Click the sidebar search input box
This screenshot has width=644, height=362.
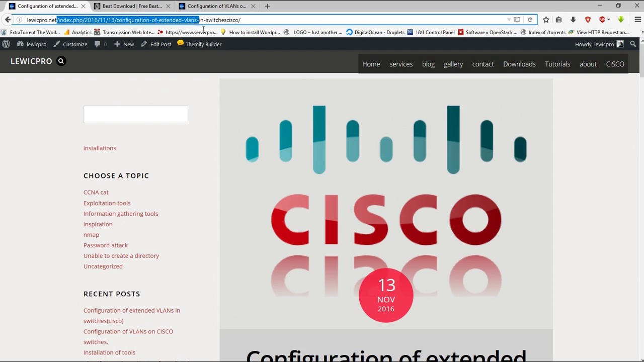[x=136, y=114]
